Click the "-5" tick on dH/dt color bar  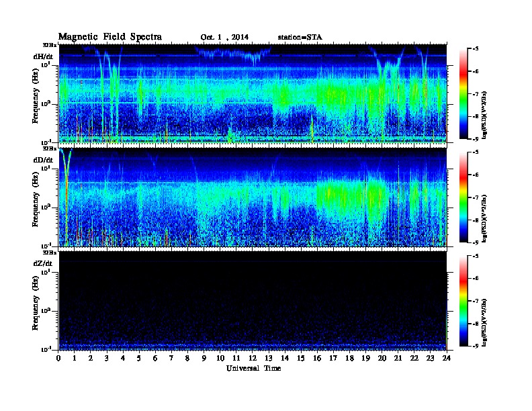tap(476, 49)
